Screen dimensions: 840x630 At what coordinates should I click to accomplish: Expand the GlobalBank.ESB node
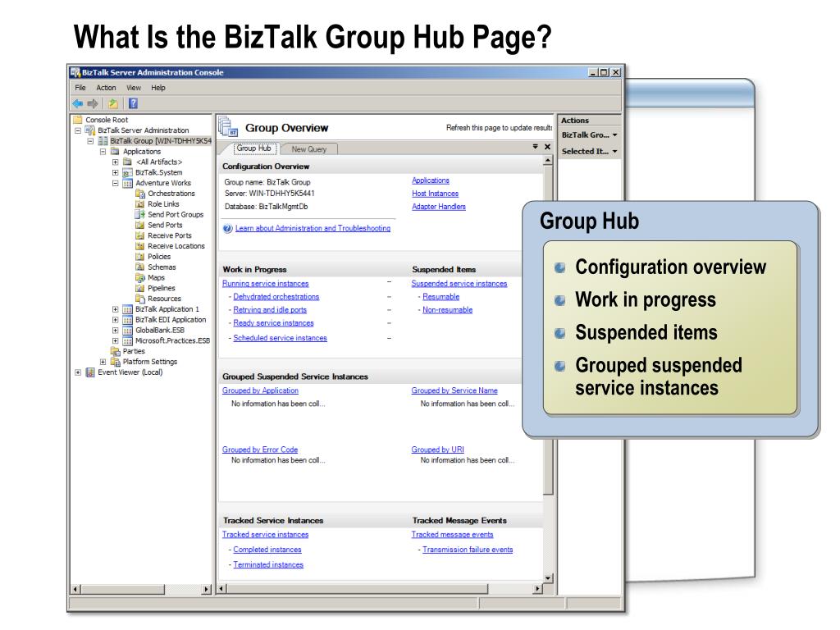[x=115, y=330]
